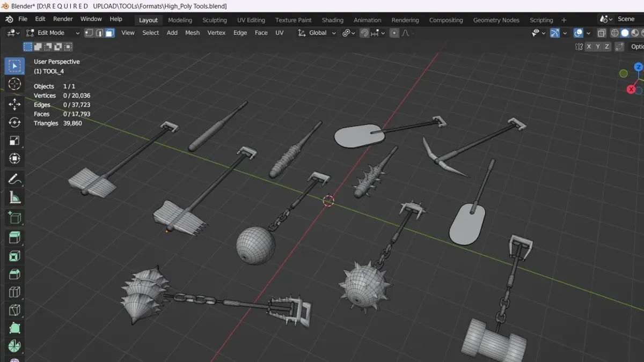Open snapping options dropdown

coord(378,33)
